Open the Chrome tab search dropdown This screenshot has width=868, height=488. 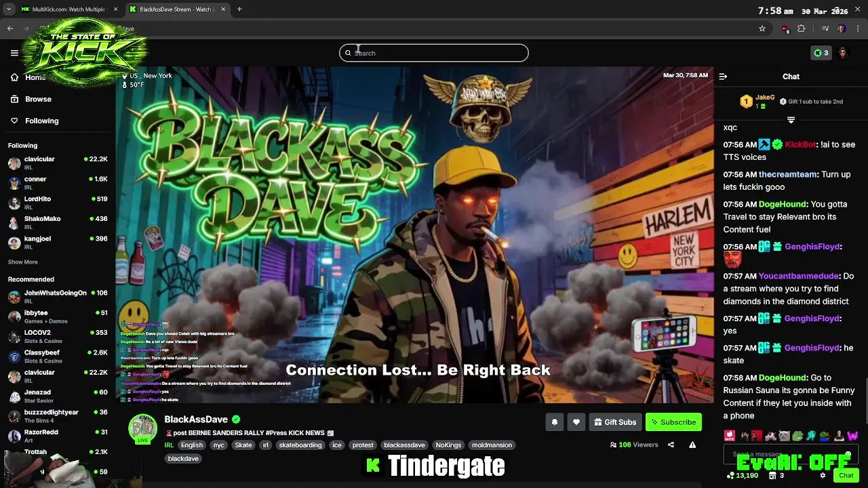coord(9,9)
